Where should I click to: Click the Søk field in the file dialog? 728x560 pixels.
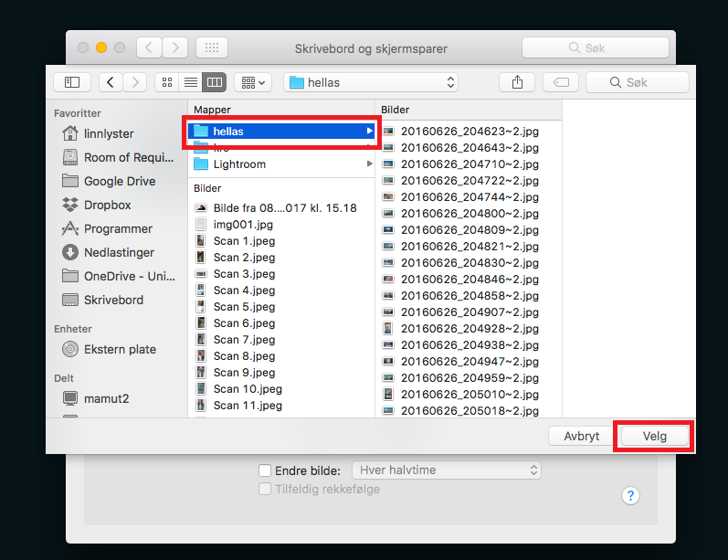pos(637,82)
